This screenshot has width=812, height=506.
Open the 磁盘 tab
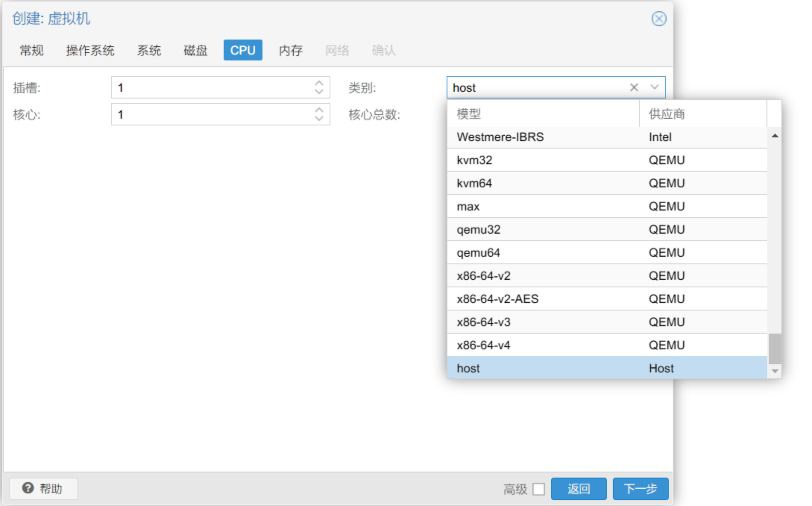tap(195, 50)
